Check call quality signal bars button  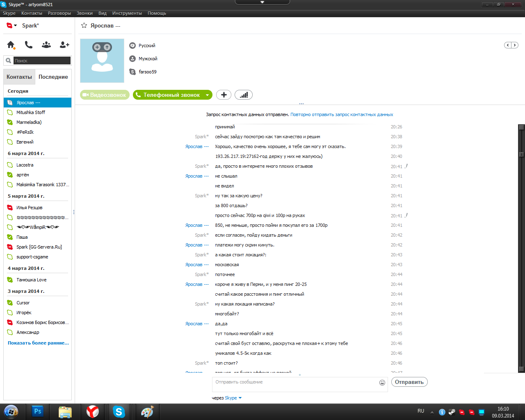[244, 95]
